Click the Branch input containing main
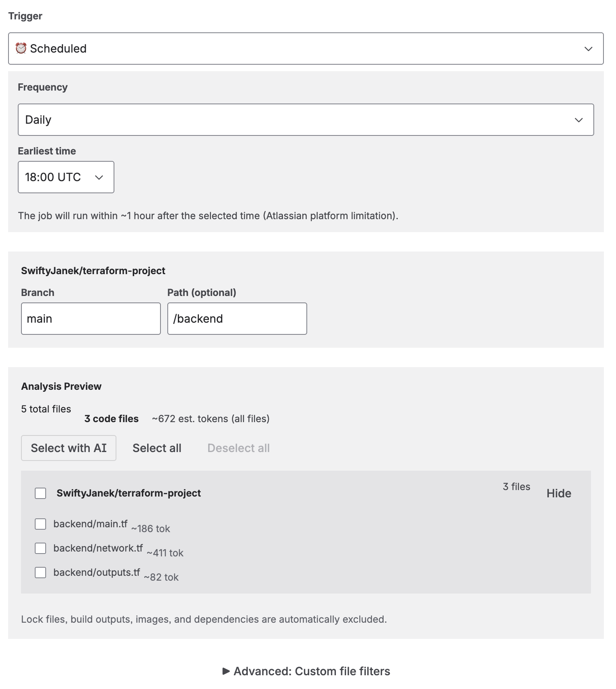Screen dimensions: 616x689 (x=91, y=319)
